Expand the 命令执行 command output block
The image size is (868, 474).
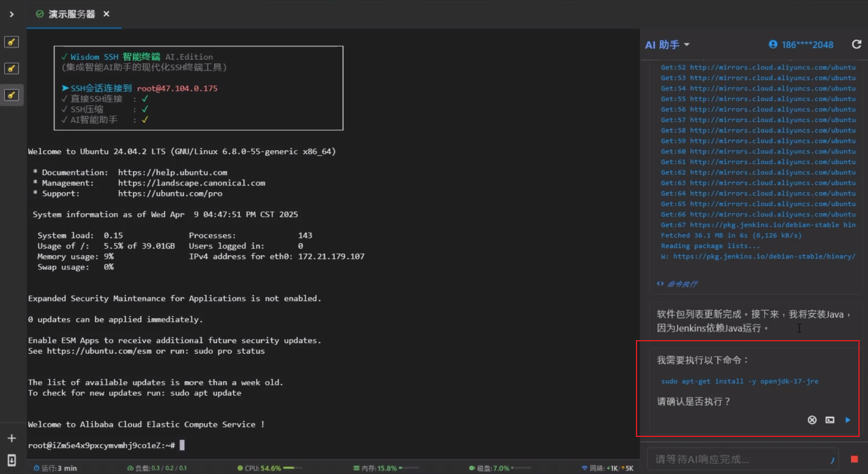pyautogui.click(x=677, y=284)
